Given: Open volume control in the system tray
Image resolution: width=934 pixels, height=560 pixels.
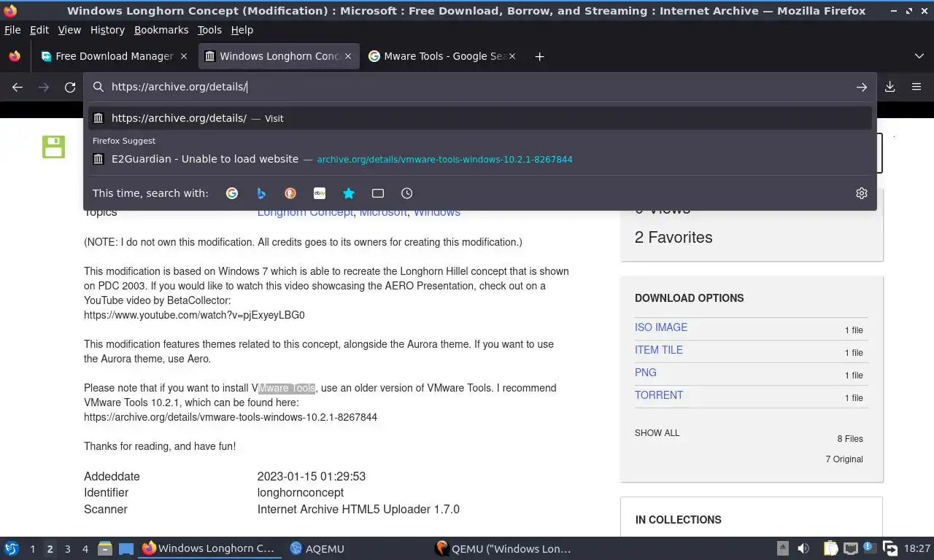Looking at the screenshot, I should click(x=803, y=548).
